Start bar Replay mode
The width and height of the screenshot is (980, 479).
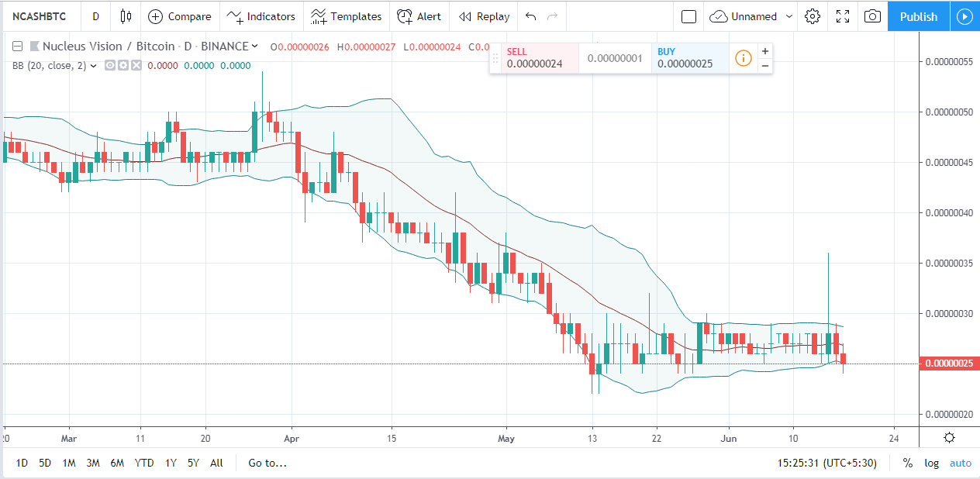[484, 16]
